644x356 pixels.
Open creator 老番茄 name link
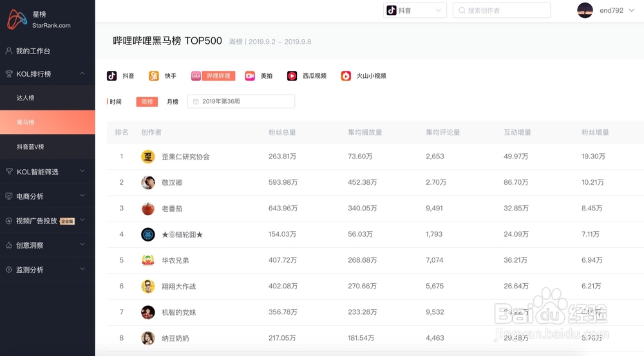[x=172, y=209]
